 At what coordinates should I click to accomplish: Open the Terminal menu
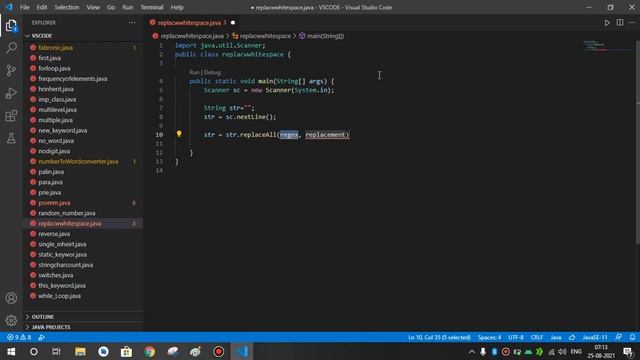click(x=152, y=7)
